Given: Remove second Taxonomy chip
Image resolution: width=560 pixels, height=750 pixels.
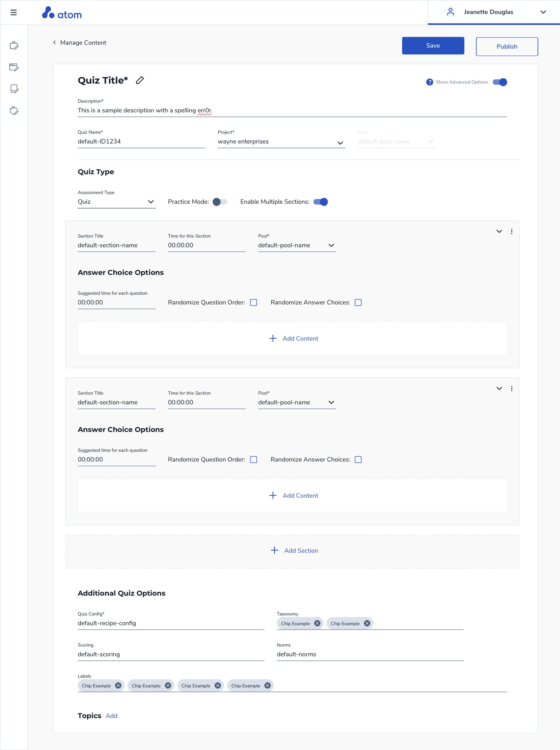Looking at the screenshot, I should (x=367, y=623).
